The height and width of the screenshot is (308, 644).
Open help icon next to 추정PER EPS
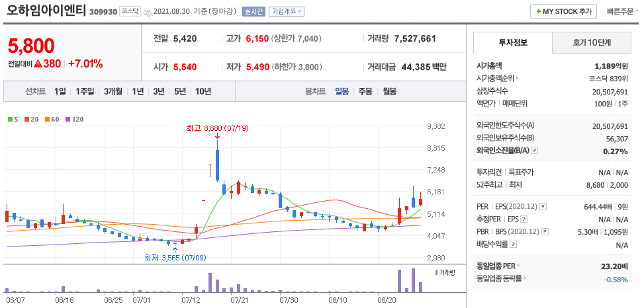(524, 219)
